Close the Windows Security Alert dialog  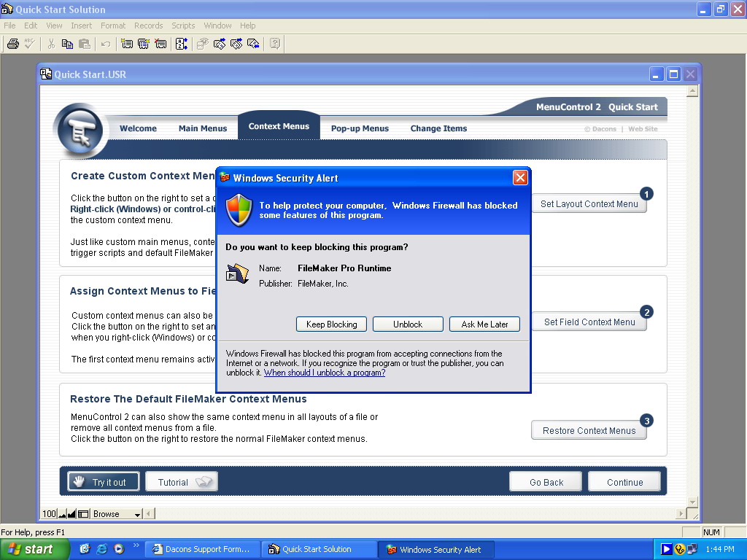coord(519,178)
